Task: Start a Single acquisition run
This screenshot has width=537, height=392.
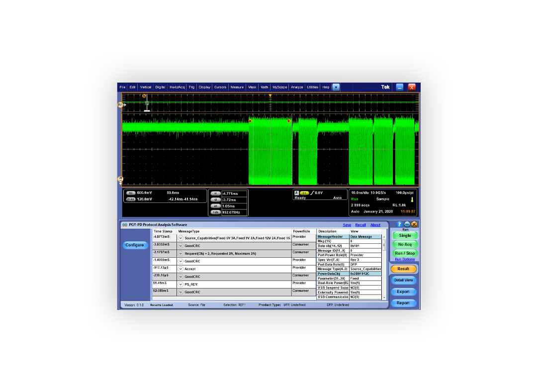Action: point(405,236)
